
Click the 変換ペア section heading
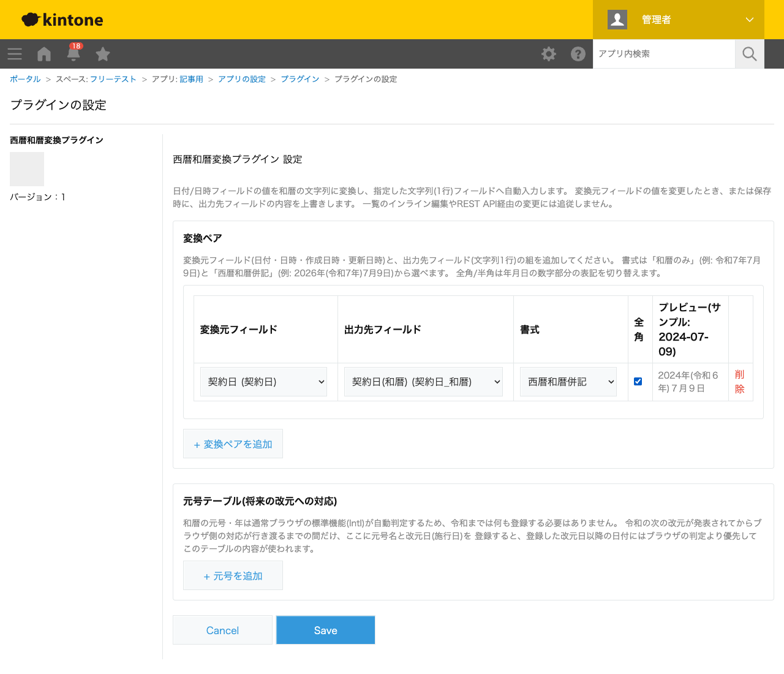(203, 238)
